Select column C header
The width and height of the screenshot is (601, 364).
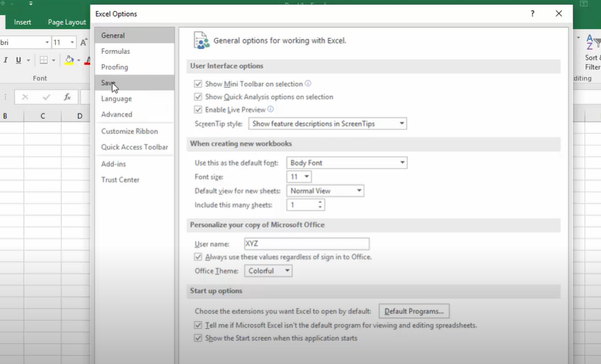click(43, 116)
